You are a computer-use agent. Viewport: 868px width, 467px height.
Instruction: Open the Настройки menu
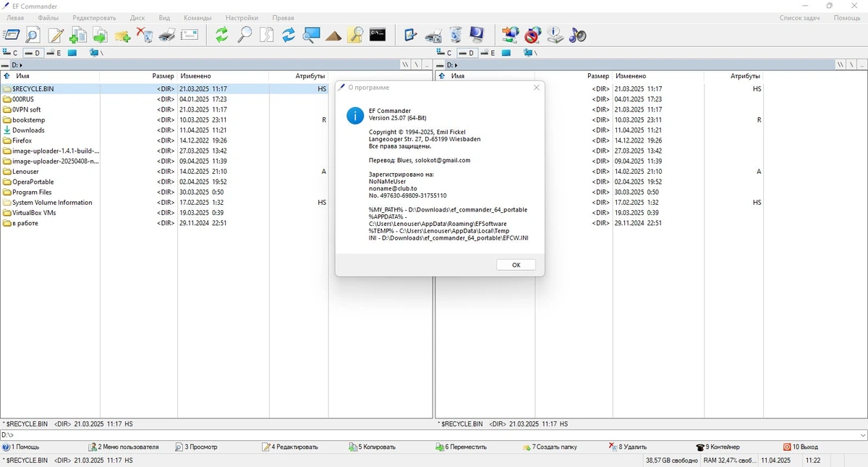coord(242,17)
